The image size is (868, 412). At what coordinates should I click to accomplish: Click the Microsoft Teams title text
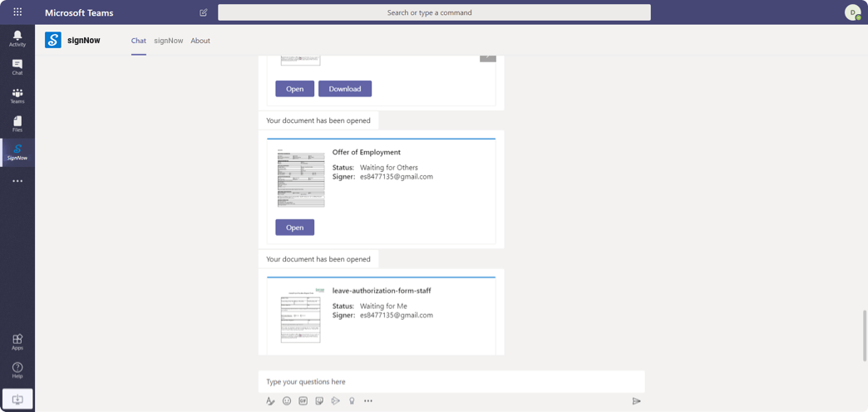pyautogui.click(x=79, y=12)
